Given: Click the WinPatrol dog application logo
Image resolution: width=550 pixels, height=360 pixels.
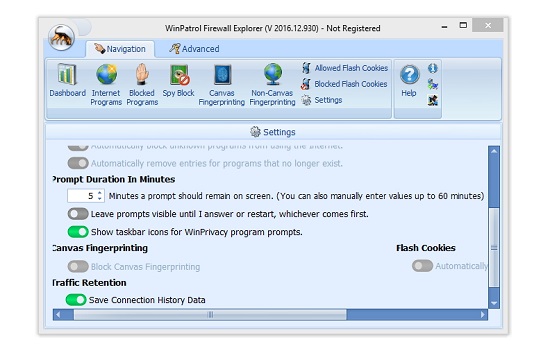Looking at the screenshot, I should point(61,38).
